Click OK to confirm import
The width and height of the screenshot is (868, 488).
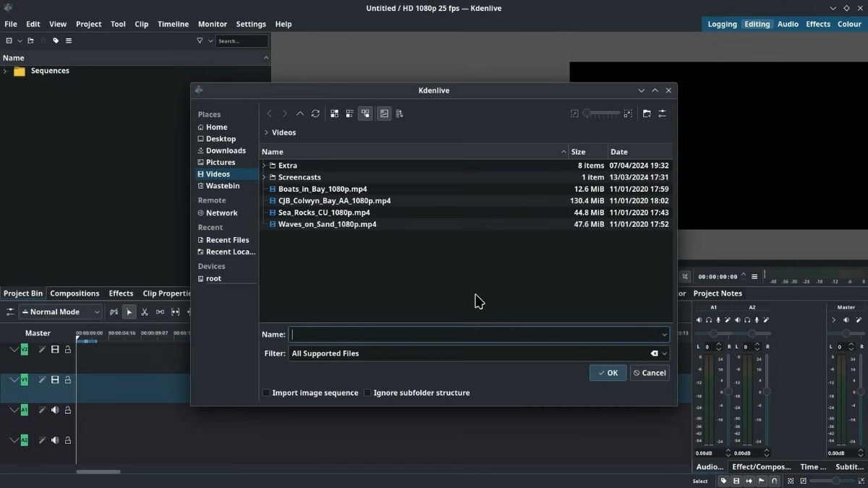pos(608,373)
